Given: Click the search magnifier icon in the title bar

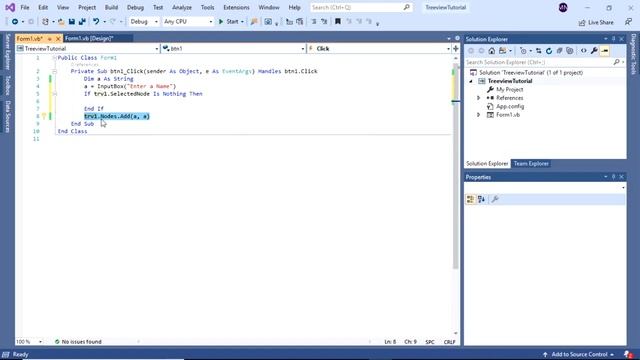Looking at the screenshot, I should [x=407, y=7].
